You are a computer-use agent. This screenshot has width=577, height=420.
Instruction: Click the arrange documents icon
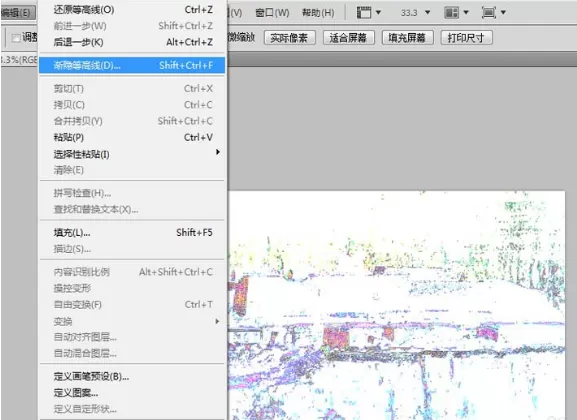pos(452,13)
